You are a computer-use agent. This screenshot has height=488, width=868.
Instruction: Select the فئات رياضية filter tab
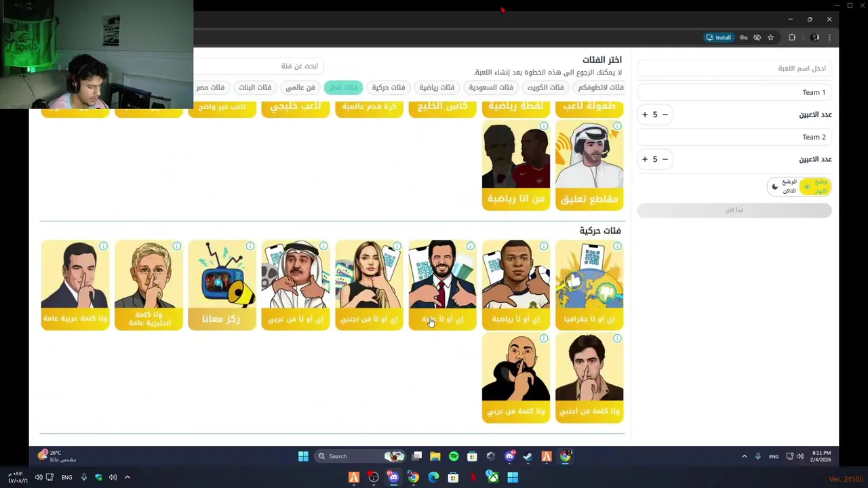tap(436, 87)
